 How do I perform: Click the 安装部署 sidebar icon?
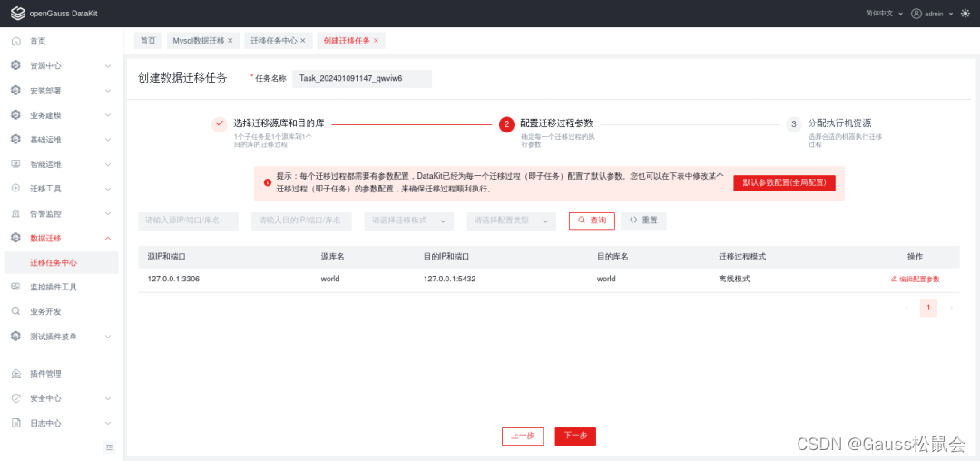pos(16,91)
